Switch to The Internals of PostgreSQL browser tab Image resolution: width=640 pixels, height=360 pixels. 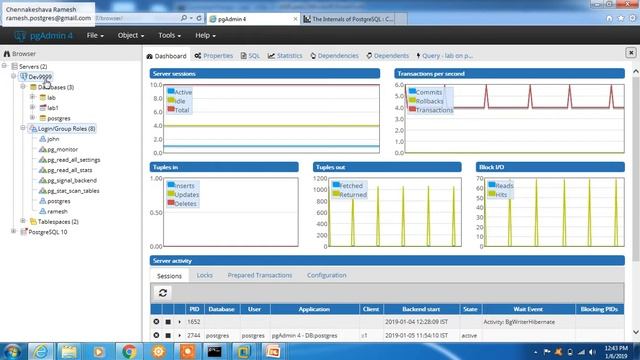(x=349, y=19)
